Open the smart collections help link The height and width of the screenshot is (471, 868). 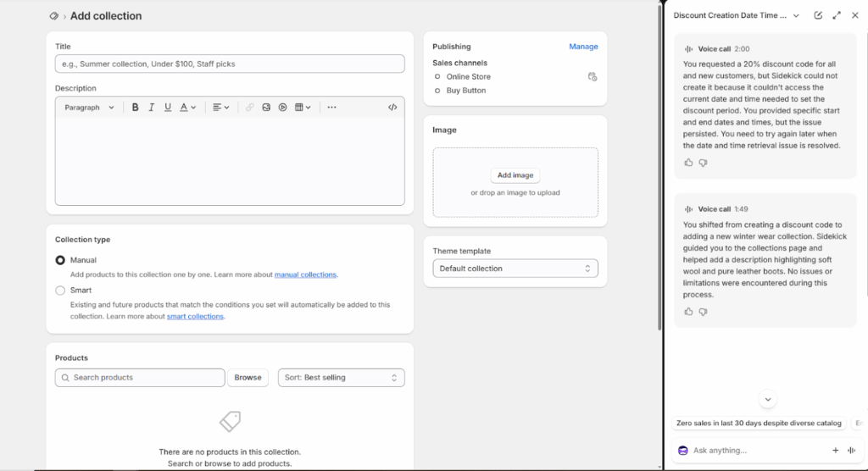coord(196,317)
